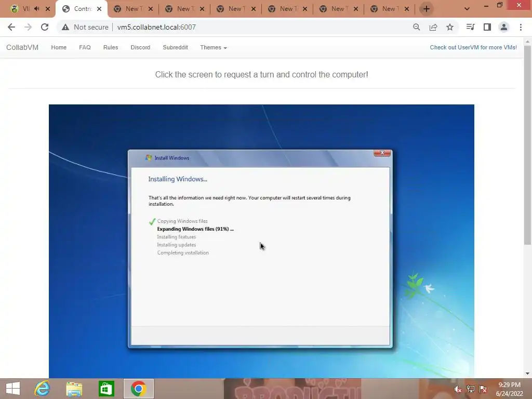Click the muted volume tray icon
The width and height of the screenshot is (532, 399).
(458, 389)
